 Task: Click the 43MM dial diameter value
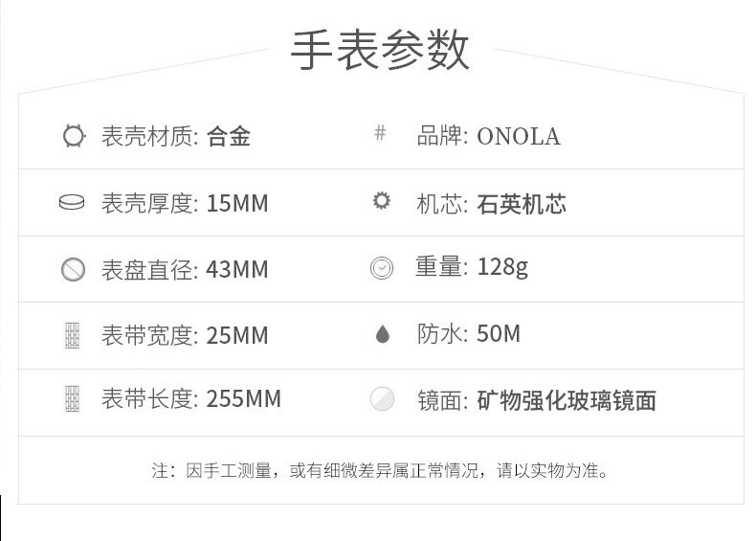click(x=237, y=270)
